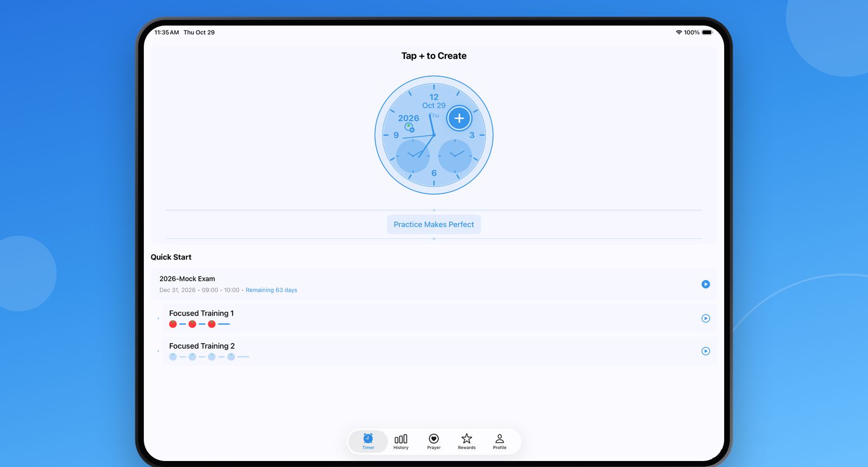Click the small green star icon under 2026
The width and height of the screenshot is (868, 467).
[409, 127]
